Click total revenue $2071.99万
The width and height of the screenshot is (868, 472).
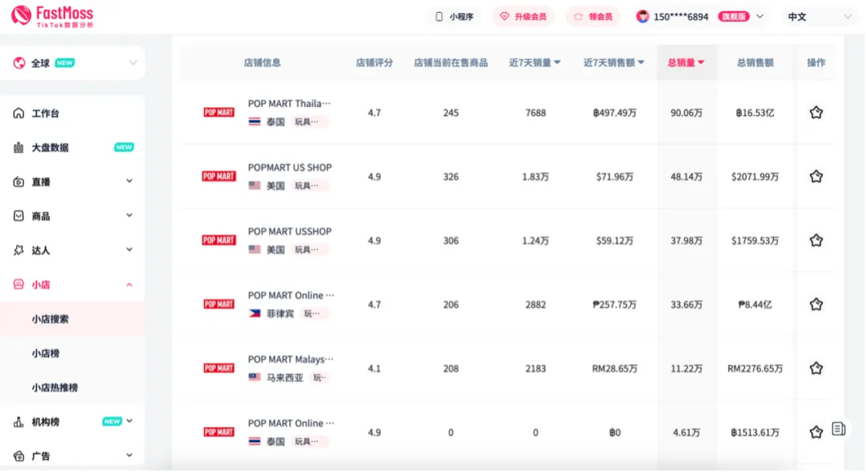click(x=755, y=177)
